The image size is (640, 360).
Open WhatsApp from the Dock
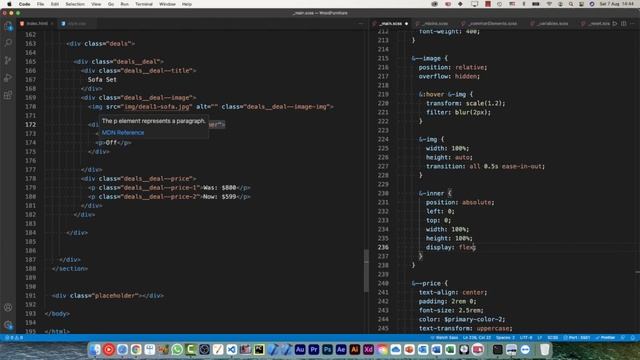pos(177,349)
